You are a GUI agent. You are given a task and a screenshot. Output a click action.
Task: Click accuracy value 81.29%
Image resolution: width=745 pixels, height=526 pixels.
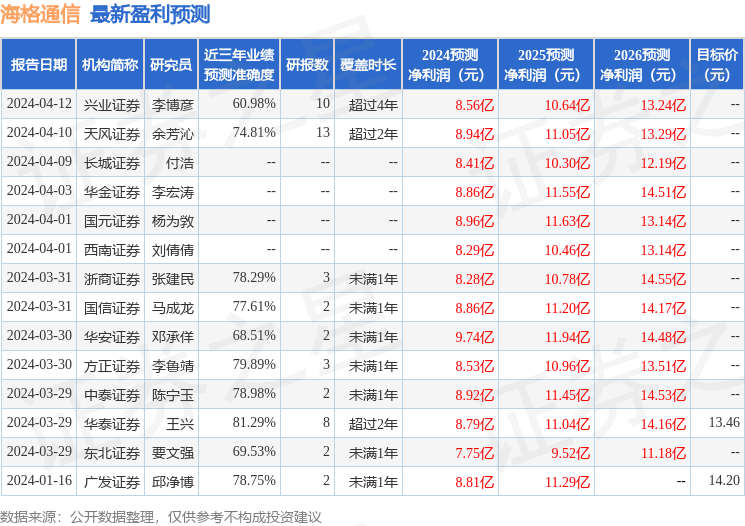tap(254, 422)
